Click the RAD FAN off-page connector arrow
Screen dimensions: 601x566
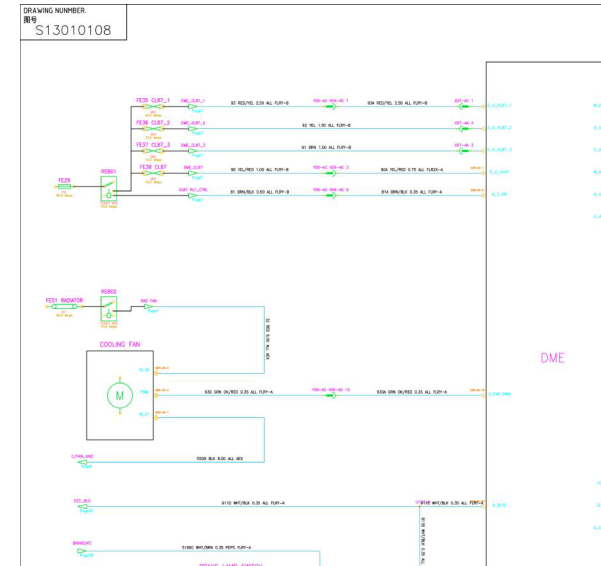click(x=148, y=307)
